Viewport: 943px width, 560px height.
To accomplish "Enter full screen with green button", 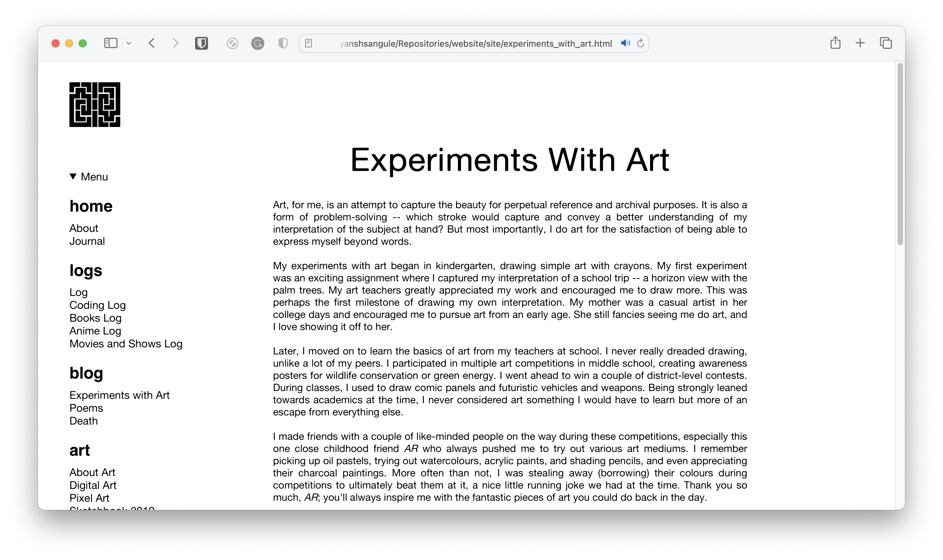I will 83,43.
